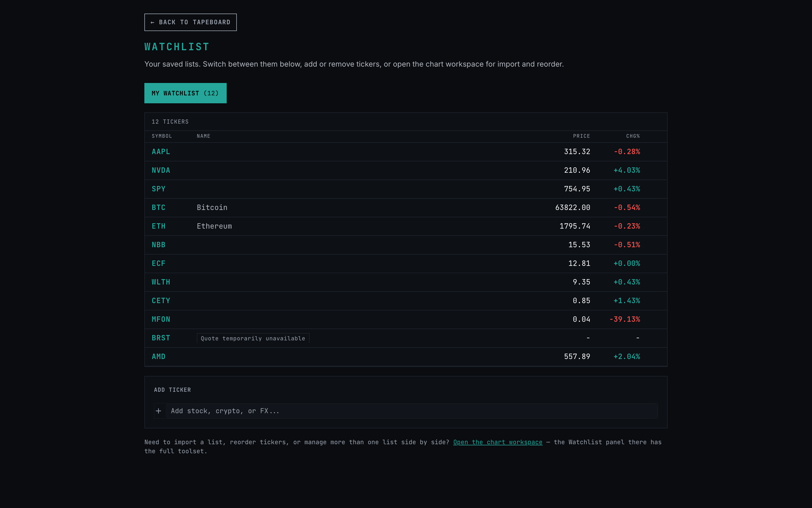Click the SYMBOL column header
This screenshot has width=812, height=508.
(x=162, y=136)
